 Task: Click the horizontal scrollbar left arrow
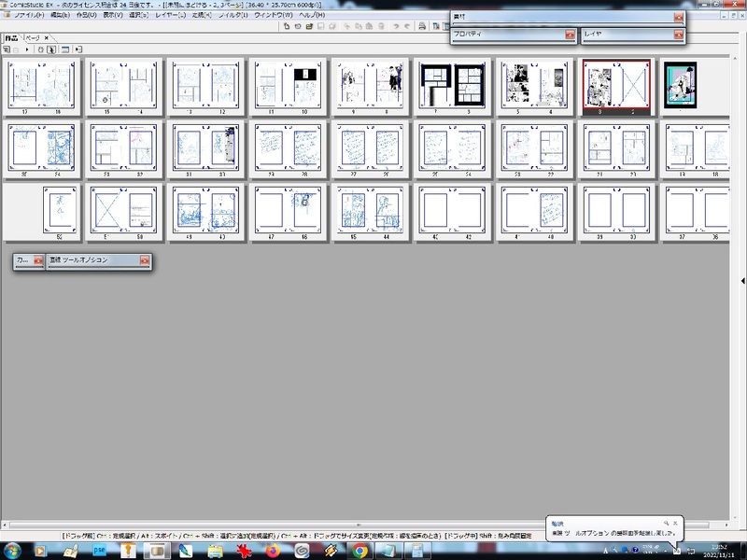point(5,525)
